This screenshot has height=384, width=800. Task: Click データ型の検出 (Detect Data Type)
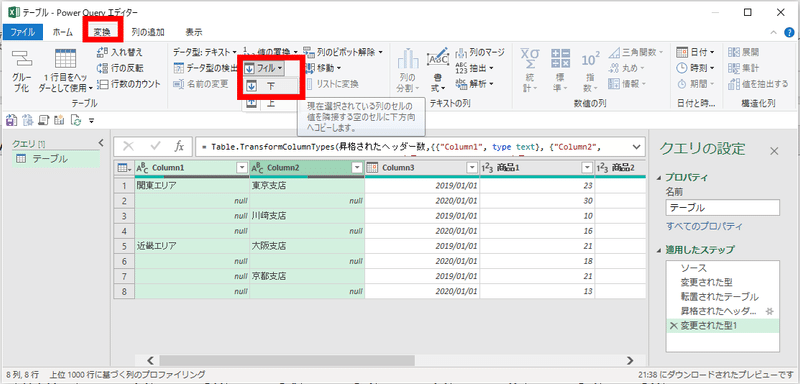coord(206,68)
